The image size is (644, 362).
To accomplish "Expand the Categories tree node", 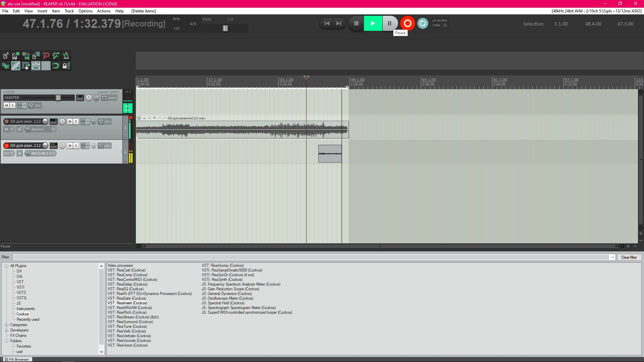I will (x=6, y=325).
